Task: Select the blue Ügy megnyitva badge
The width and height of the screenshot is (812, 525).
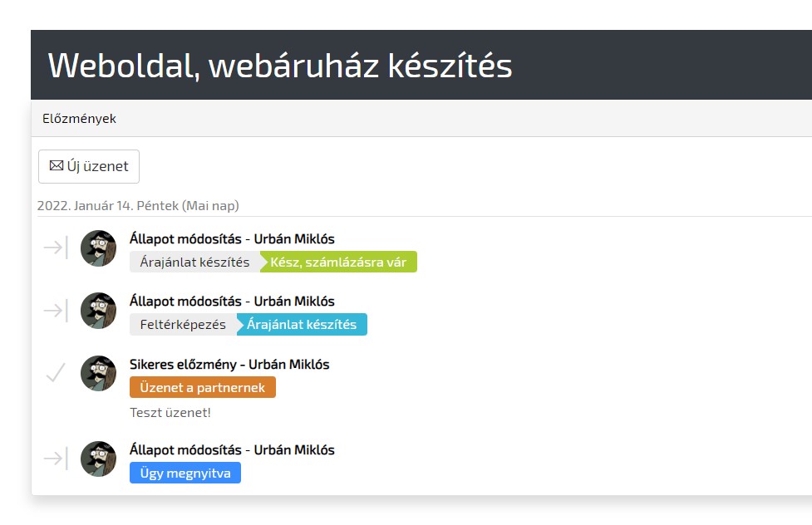Action: pos(185,473)
